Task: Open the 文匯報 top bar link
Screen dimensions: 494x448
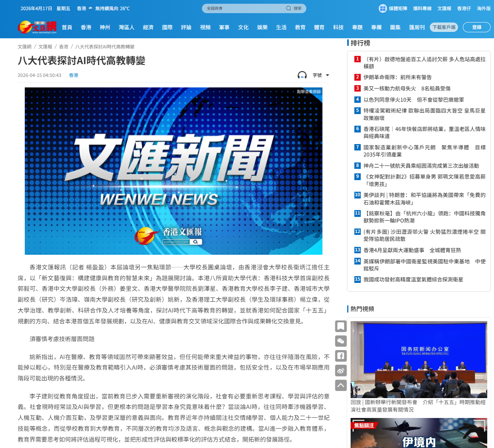Action: point(444,8)
